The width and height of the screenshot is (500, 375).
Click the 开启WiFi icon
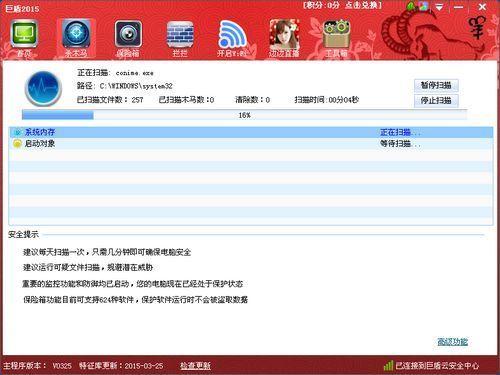(232, 38)
